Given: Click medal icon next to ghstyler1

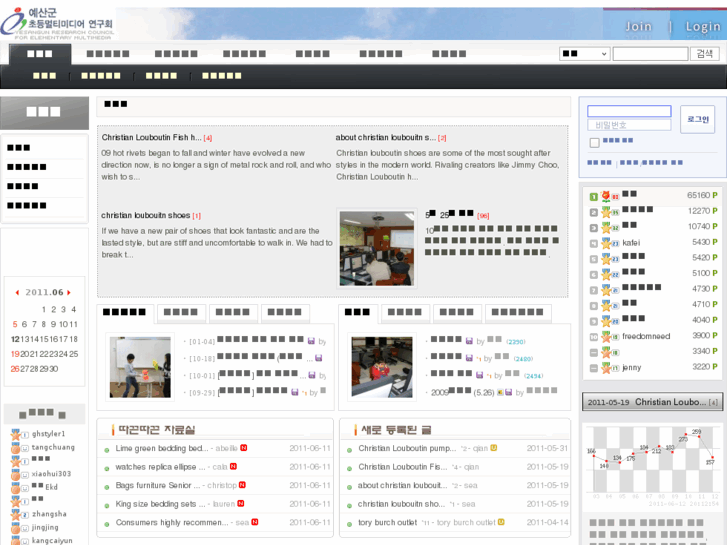Looking at the screenshot, I should coord(16,435).
